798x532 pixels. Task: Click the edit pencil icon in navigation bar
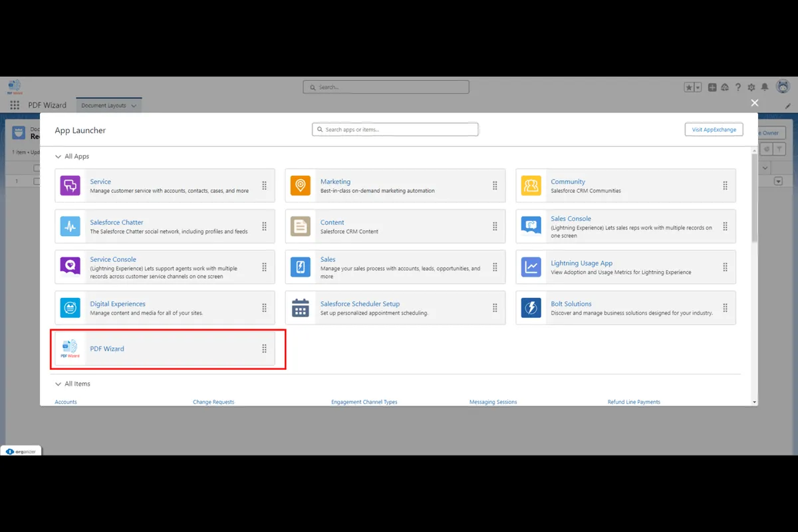click(788, 106)
